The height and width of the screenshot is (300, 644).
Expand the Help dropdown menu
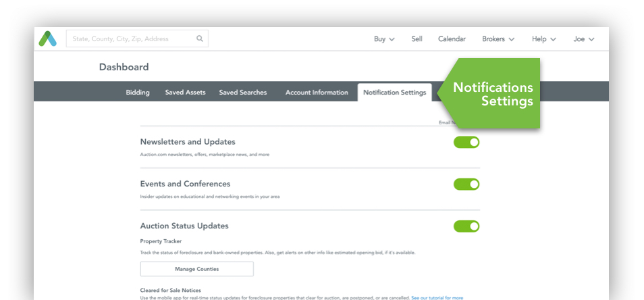click(x=544, y=39)
